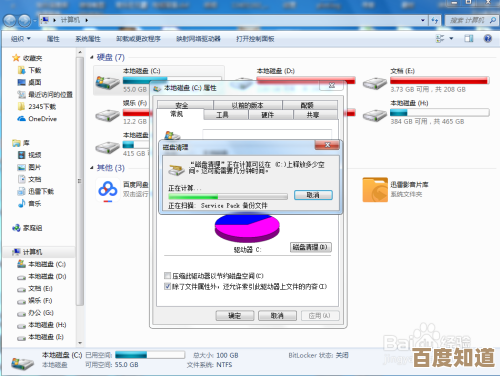Select 本地磁盘 (I:) in navigation tree
The width and height of the screenshot is (500, 376).
pos(46,337)
